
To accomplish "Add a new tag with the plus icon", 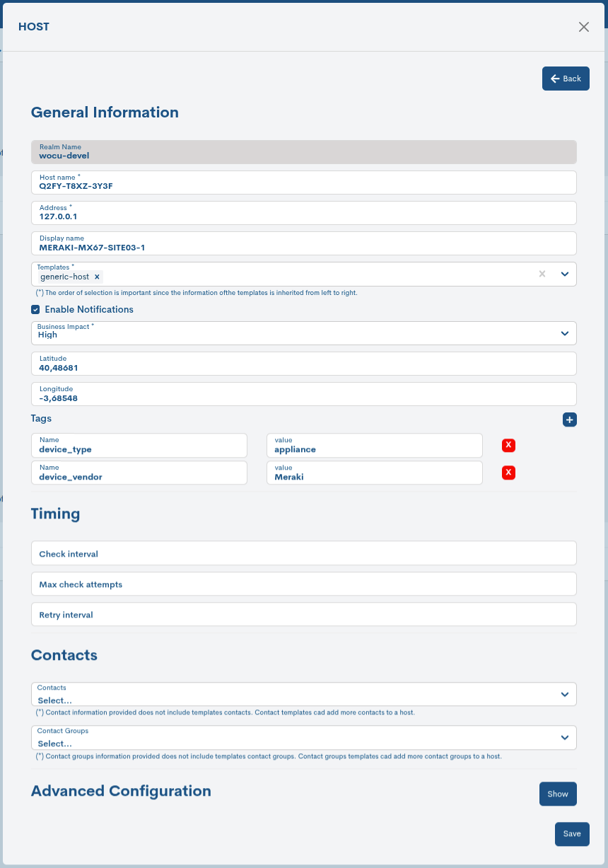I will [x=569, y=419].
